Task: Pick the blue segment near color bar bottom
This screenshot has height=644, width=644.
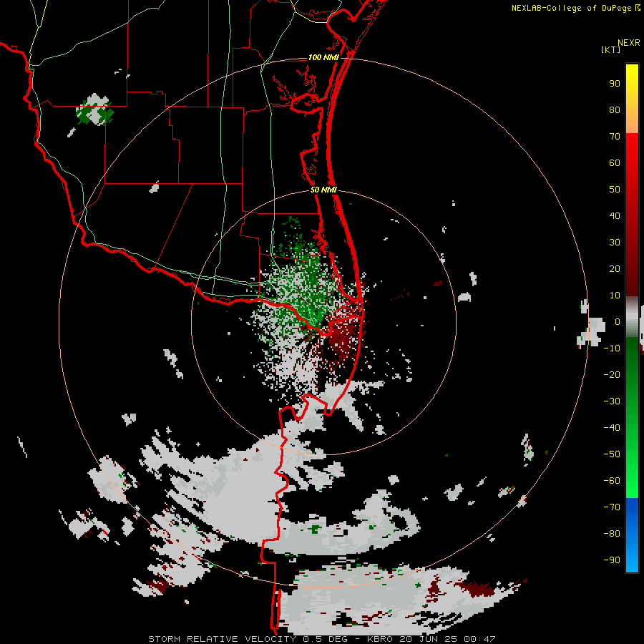Action: (x=632, y=535)
